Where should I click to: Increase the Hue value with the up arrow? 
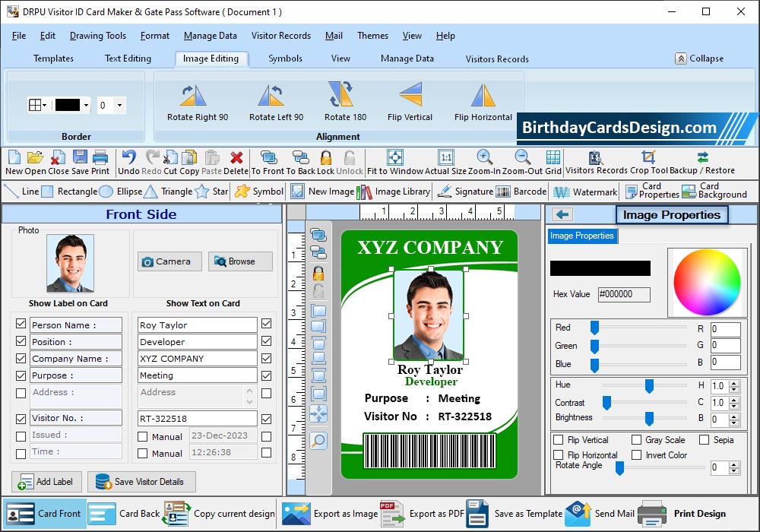tap(734, 383)
